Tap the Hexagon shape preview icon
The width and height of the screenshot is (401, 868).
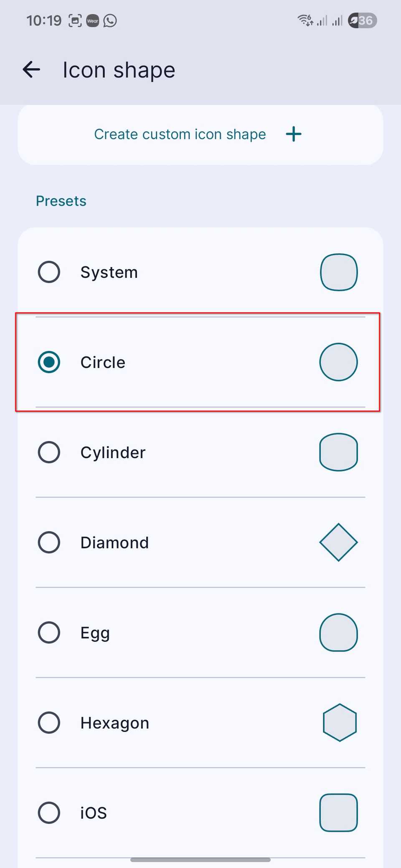[x=340, y=723]
